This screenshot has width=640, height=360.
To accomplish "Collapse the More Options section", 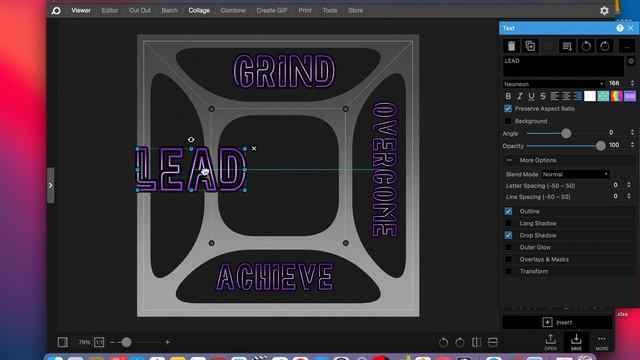I will coord(509,160).
